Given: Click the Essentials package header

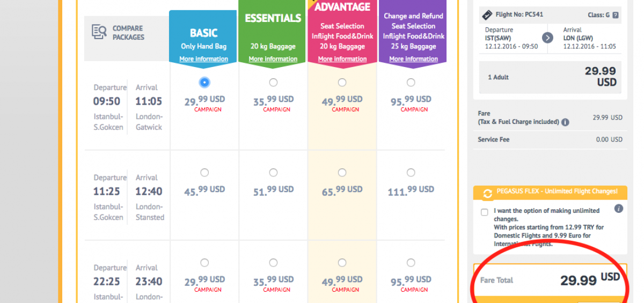Looking at the screenshot, I should coord(273,18).
